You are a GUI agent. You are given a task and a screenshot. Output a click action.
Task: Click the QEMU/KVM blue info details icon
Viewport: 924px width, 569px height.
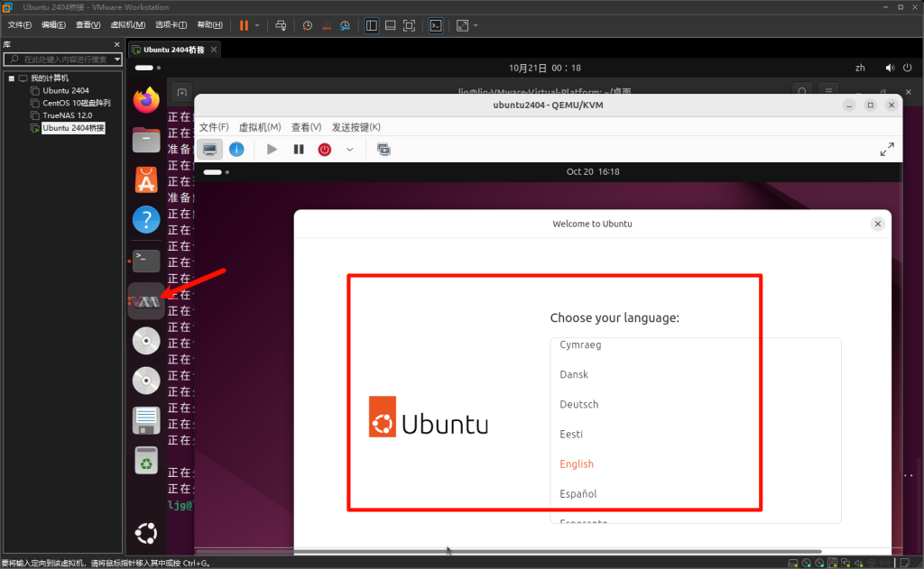pos(236,149)
